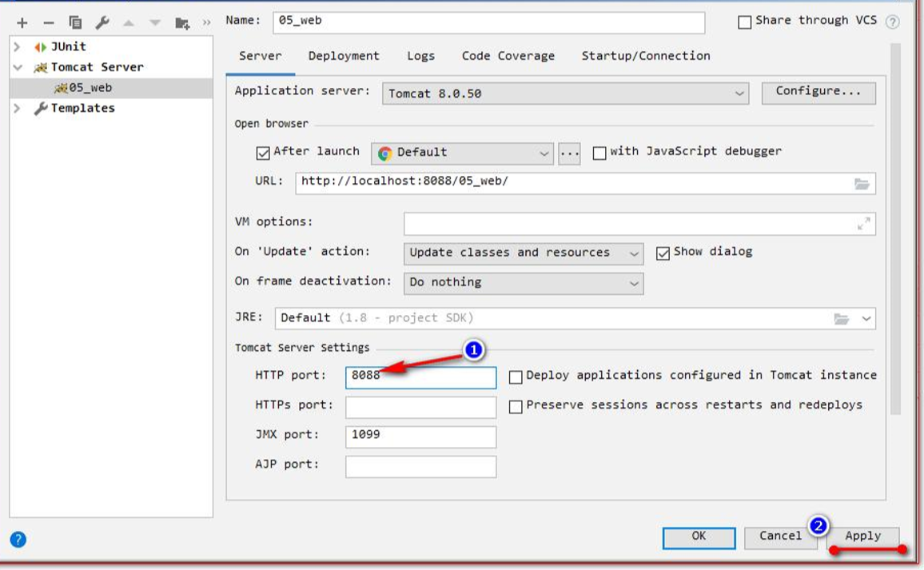
Task: Toggle Share through VCS checkbox
Action: point(745,22)
